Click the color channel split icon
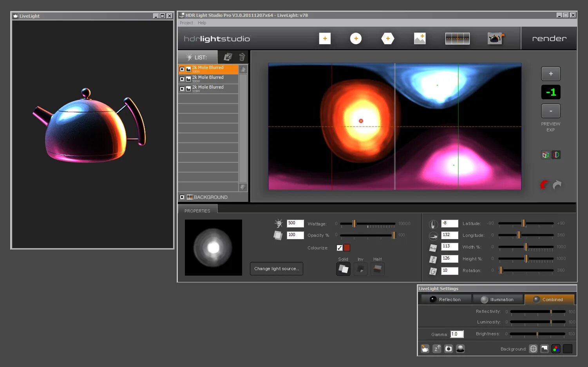This screenshot has width=588, height=367. point(556,155)
